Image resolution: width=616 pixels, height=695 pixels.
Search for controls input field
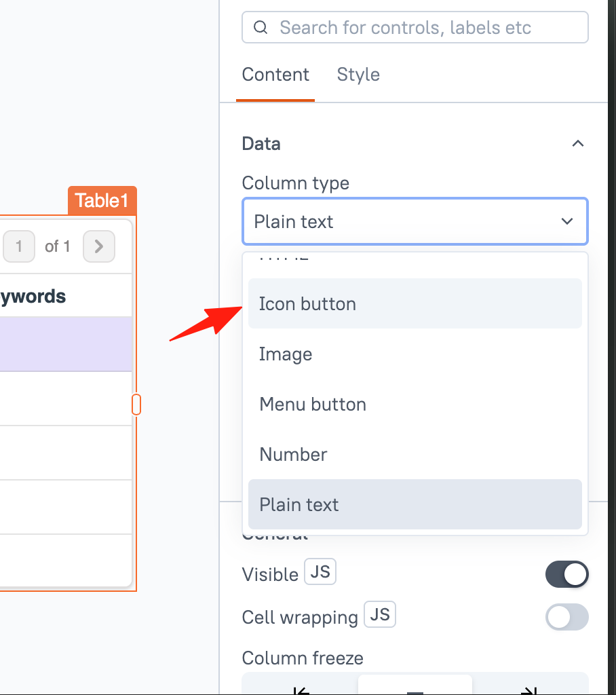click(415, 27)
